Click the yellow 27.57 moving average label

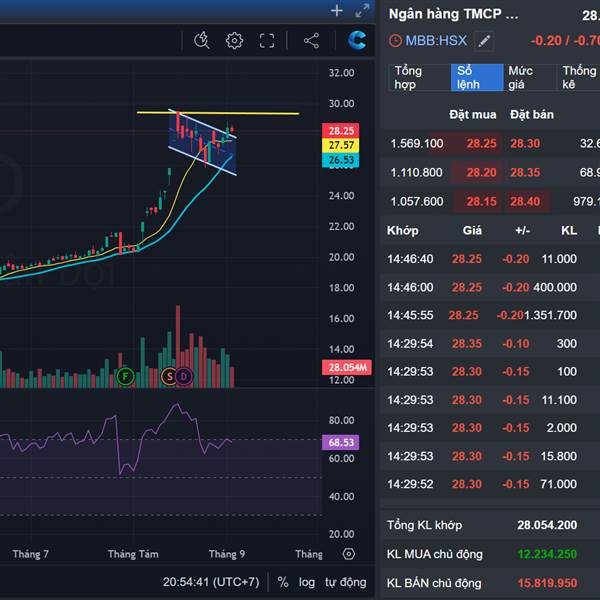[x=341, y=145]
